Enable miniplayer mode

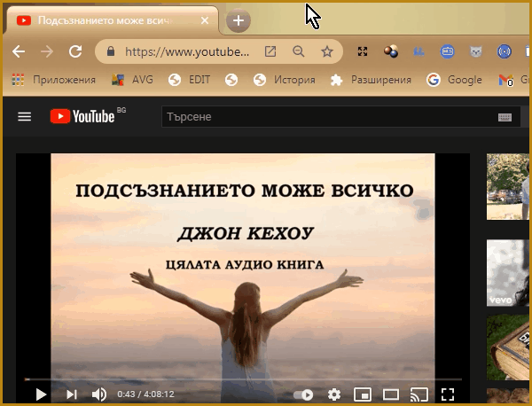tap(362, 394)
